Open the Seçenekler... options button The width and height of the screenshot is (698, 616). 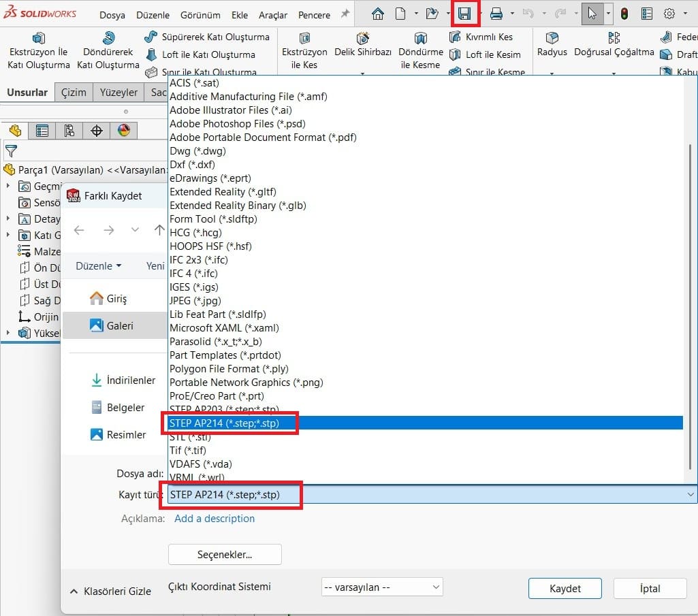click(x=225, y=555)
